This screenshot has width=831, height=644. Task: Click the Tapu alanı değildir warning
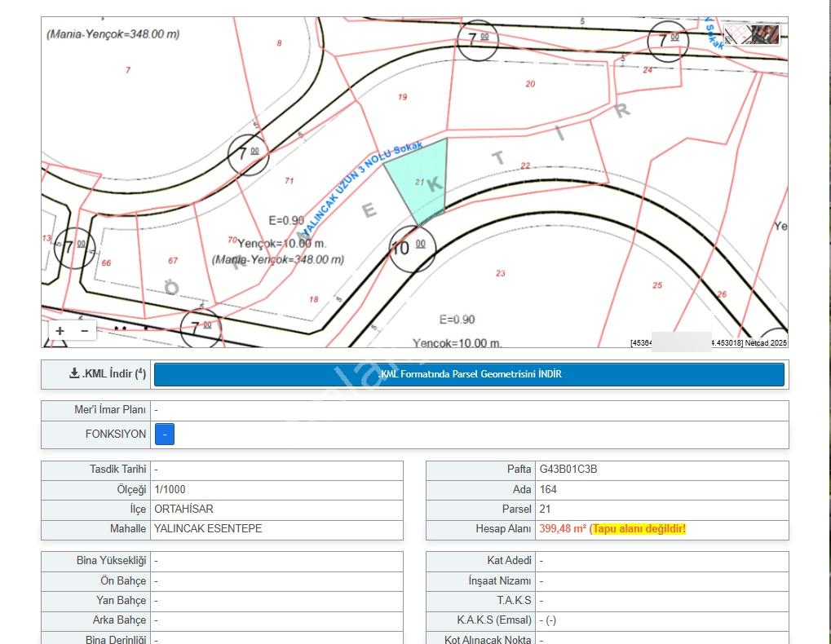pyautogui.click(x=639, y=528)
